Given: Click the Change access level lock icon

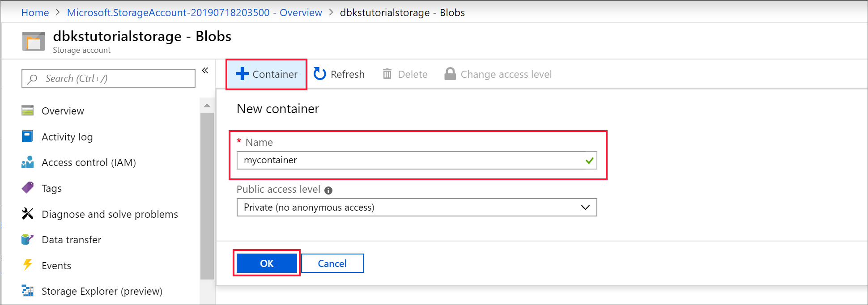Looking at the screenshot, I should (450, 74).
